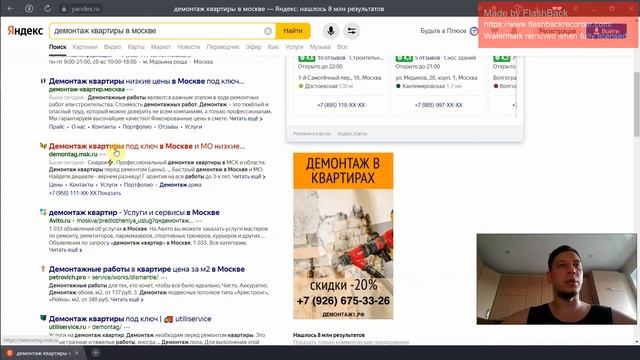Expand the Все services menu
Viewport: 640px width, 360px height.
[342, 47]
